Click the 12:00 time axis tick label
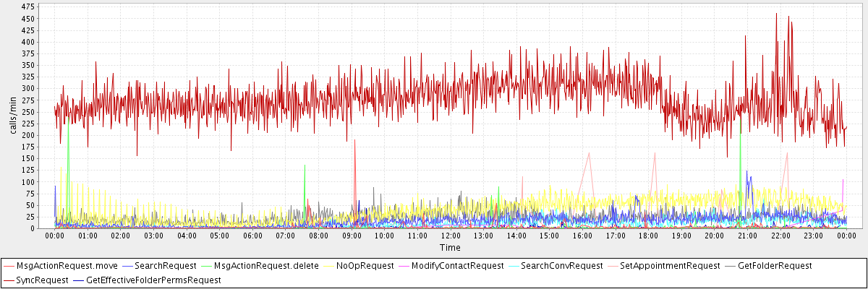Image resolution: width=868 pixels, height=289 pixels. click(x=450, y=236)
